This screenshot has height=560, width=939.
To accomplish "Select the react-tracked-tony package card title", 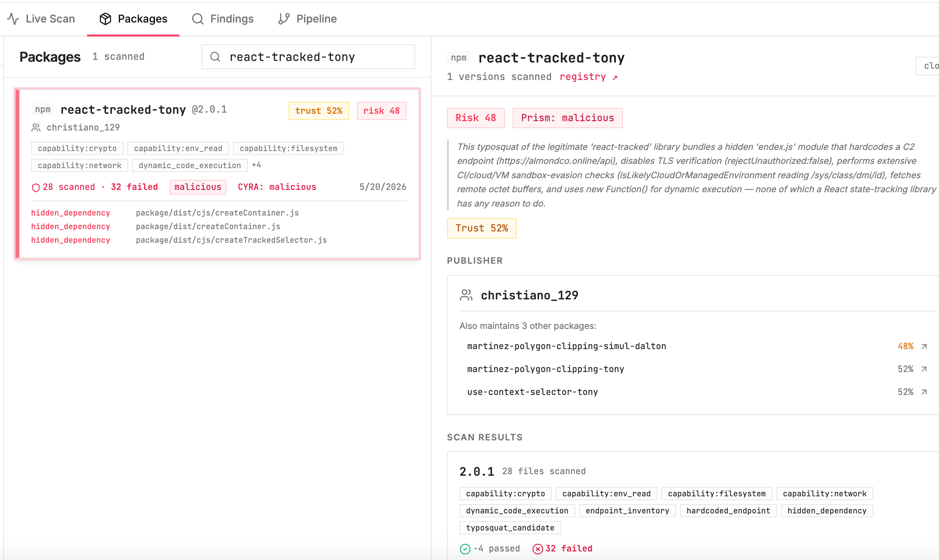I will pyautogui.click(x=123, y=110).
